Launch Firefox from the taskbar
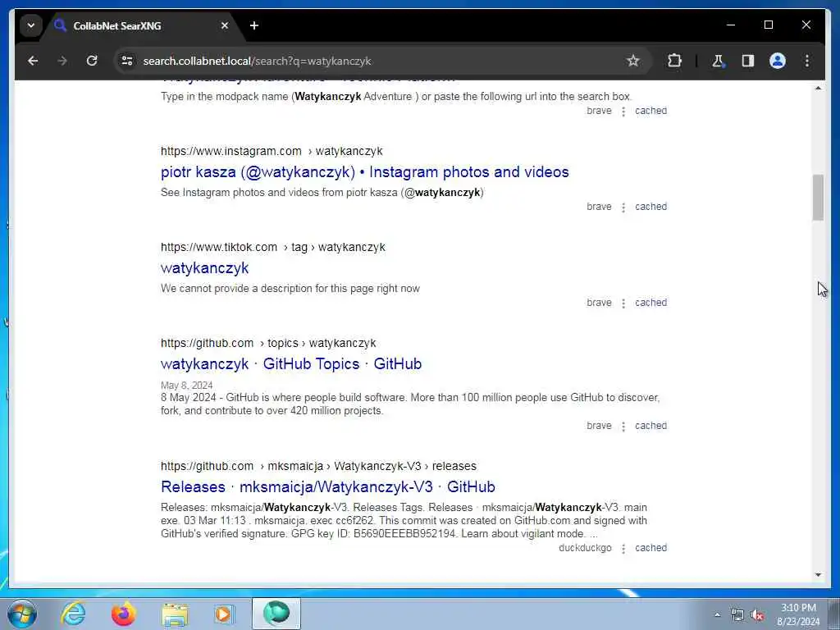The image size is (840, 630). pos(123,614)
